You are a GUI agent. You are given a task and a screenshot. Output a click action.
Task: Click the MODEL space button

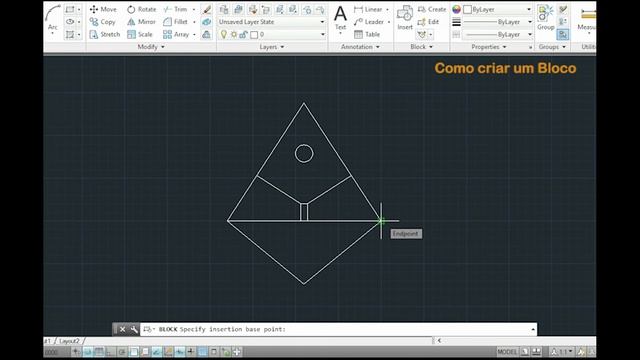click(507, 351)
